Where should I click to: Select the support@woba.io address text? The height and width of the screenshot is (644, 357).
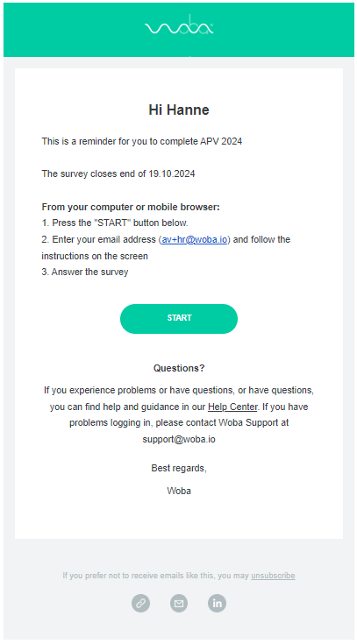[179, 439]
